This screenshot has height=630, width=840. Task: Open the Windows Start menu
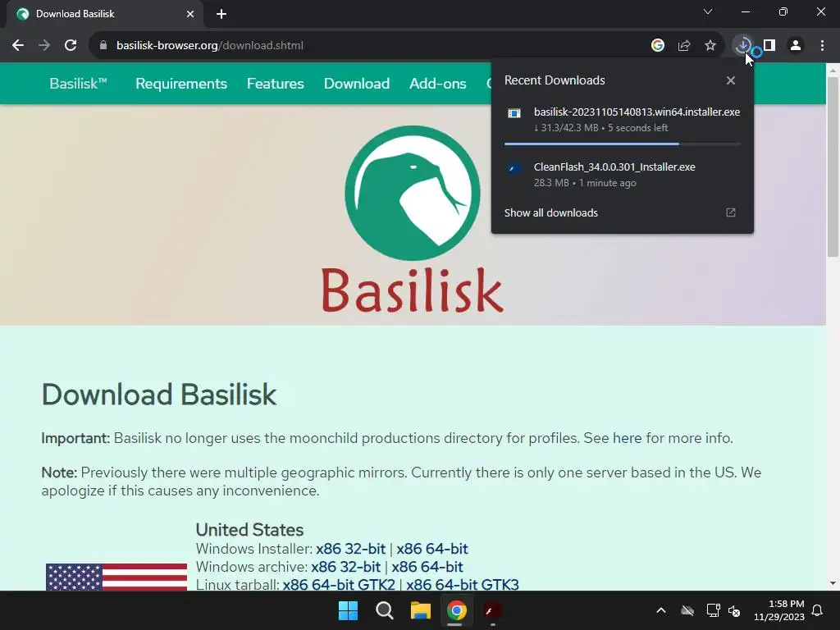tap(348, 610)
